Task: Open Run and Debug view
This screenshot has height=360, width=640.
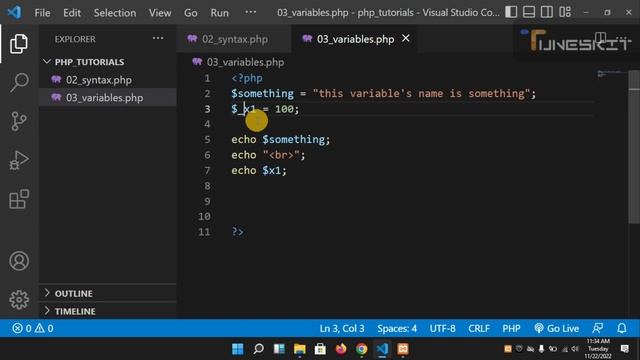Action: [x=19, y=160]
